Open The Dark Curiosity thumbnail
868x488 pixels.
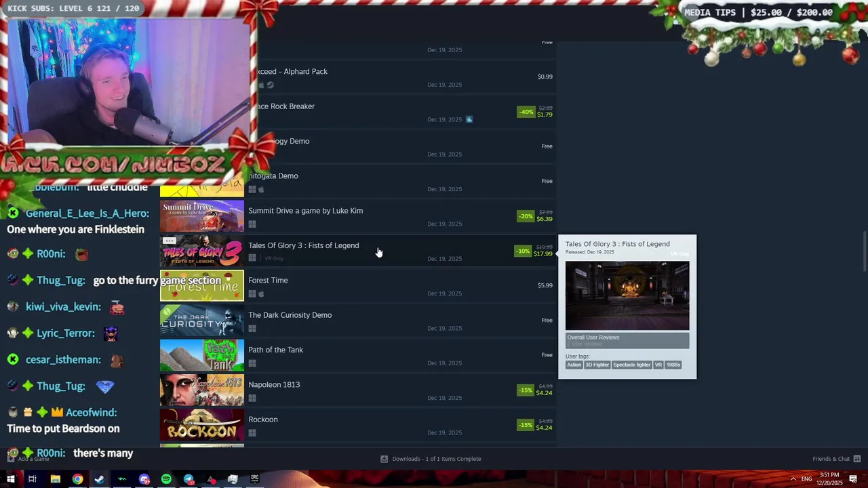[x=202, y=321]
